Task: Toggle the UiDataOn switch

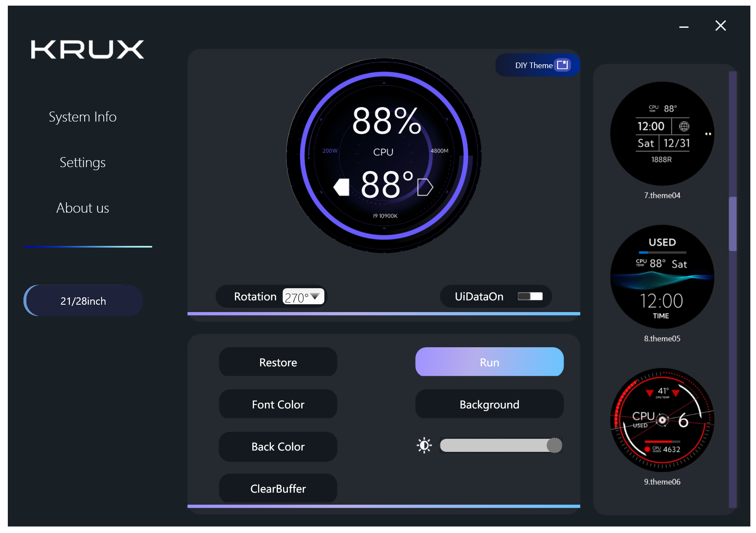Action: pos(530,296)
